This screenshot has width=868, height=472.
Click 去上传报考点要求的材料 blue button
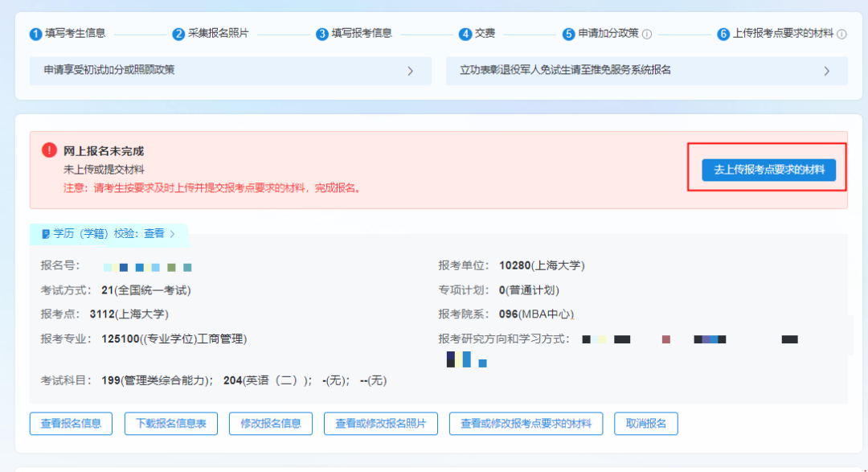(x=769, y=170)
